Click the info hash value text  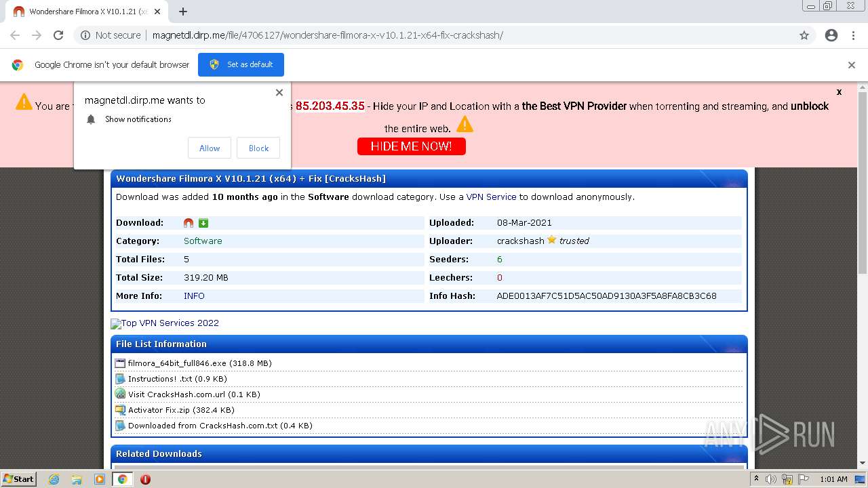[x=606, y=296]
